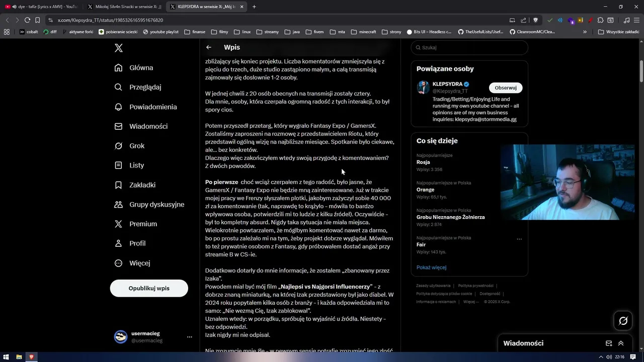Show more bookmarks with the chevron

click(585, 32)
